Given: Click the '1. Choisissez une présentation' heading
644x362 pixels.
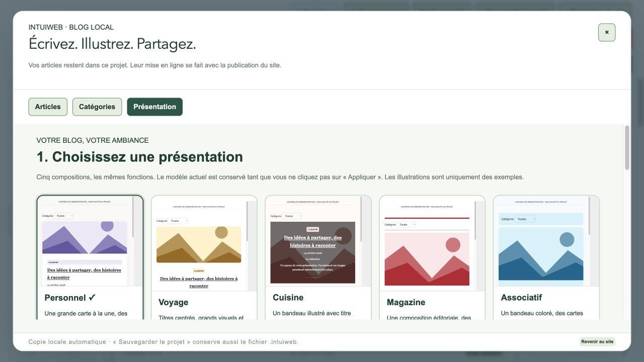Looking at the screenshot, I should pos(140,157).
